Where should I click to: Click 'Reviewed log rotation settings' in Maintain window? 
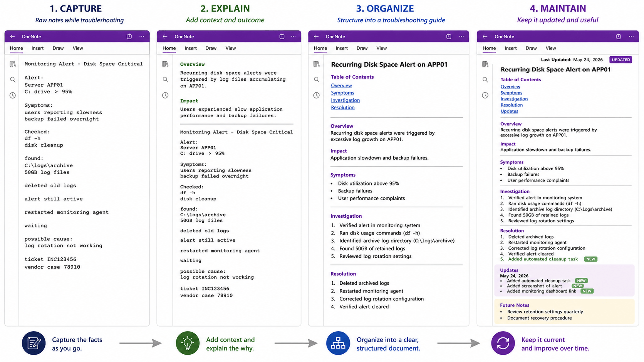(541, 221)
